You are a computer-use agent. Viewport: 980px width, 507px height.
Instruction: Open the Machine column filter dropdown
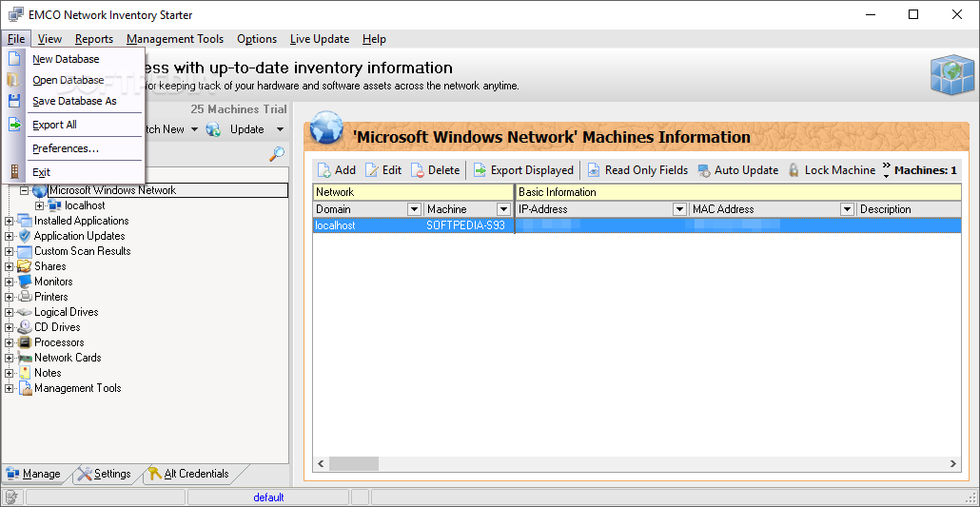click(503, 209)
